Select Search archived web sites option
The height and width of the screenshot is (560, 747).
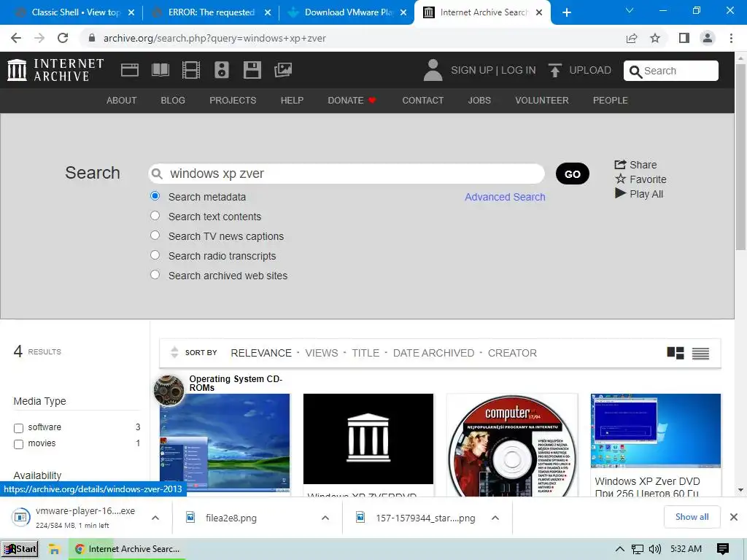point(155,274)
